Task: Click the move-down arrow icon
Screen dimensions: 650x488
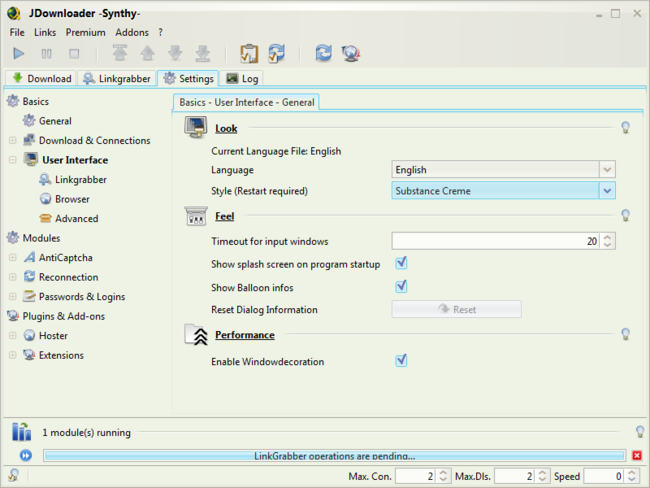Action: pyautogui.click(x=175, y=53)
